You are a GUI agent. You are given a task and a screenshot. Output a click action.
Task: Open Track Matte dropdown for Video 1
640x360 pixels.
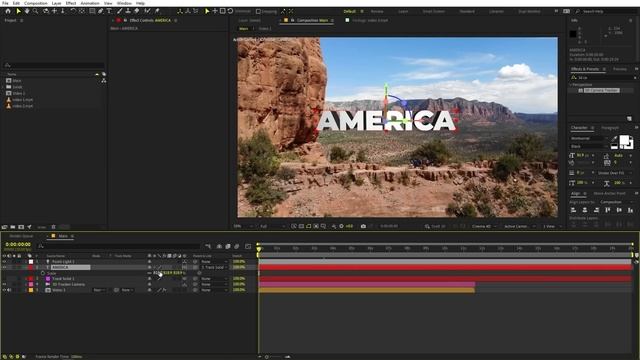(127, 290)
